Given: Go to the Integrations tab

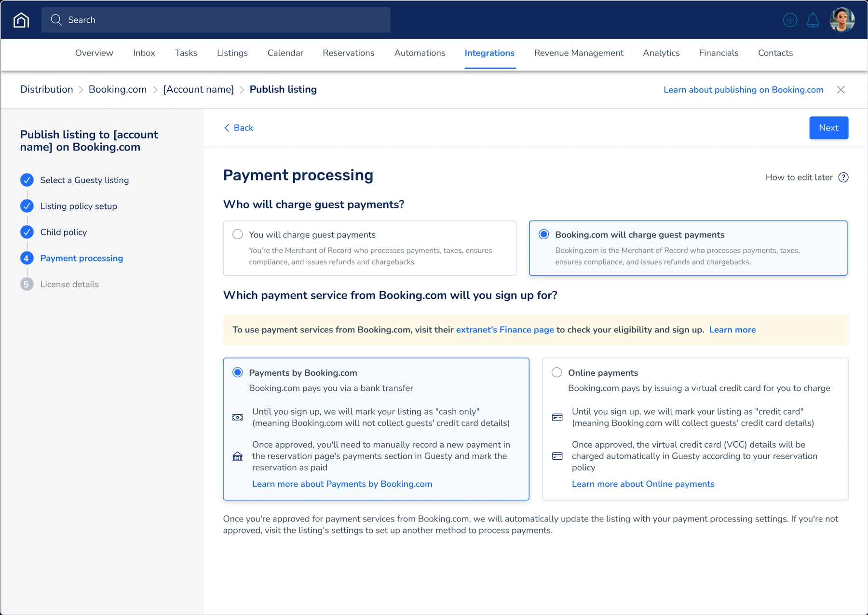Looking at the screenshot, I should click(x=489, y=53).
